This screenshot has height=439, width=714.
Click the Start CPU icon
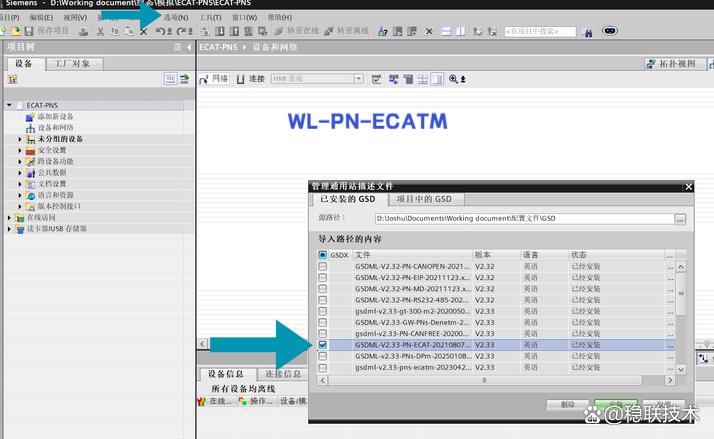(x=398, y=31)
